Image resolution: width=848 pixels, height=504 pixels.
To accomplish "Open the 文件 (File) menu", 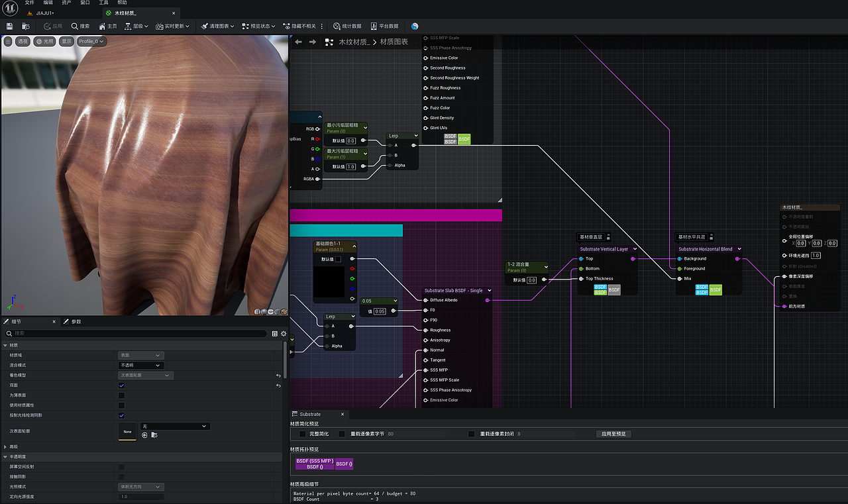I will click(29, 3).
